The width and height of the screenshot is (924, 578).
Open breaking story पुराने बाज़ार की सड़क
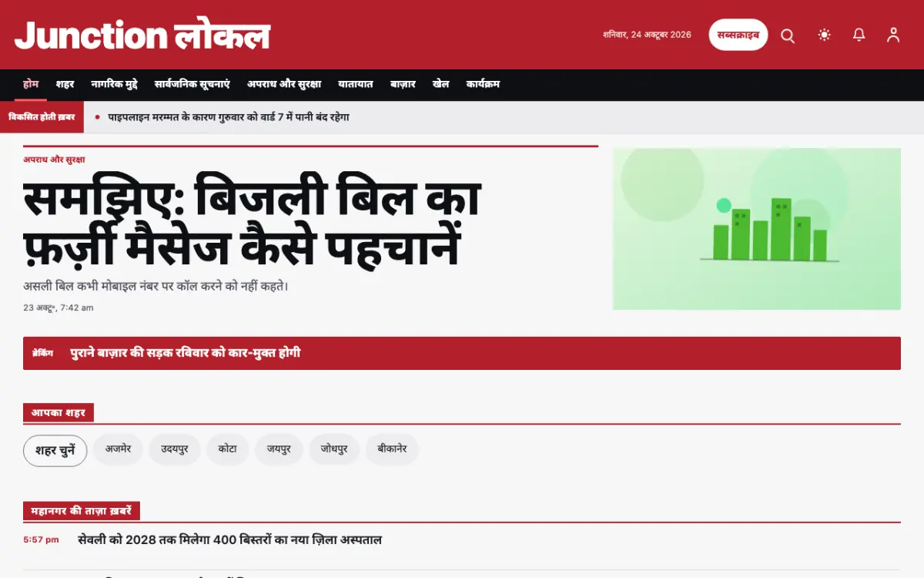[x=186, y=353]
